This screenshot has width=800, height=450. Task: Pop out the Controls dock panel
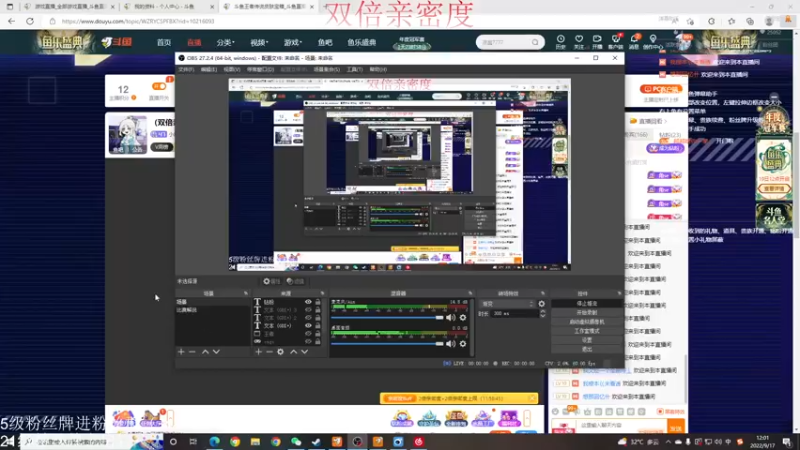[x=619, y=293]
